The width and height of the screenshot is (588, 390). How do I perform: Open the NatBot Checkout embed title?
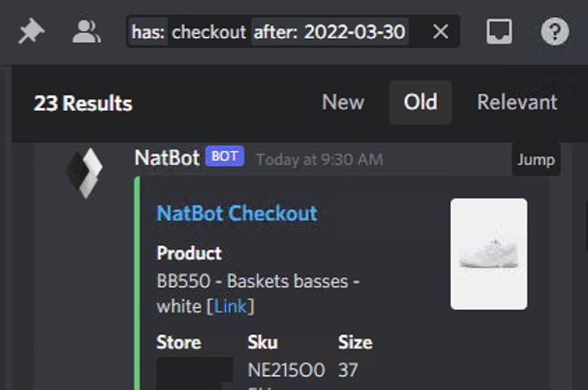(x=237, y=214)
